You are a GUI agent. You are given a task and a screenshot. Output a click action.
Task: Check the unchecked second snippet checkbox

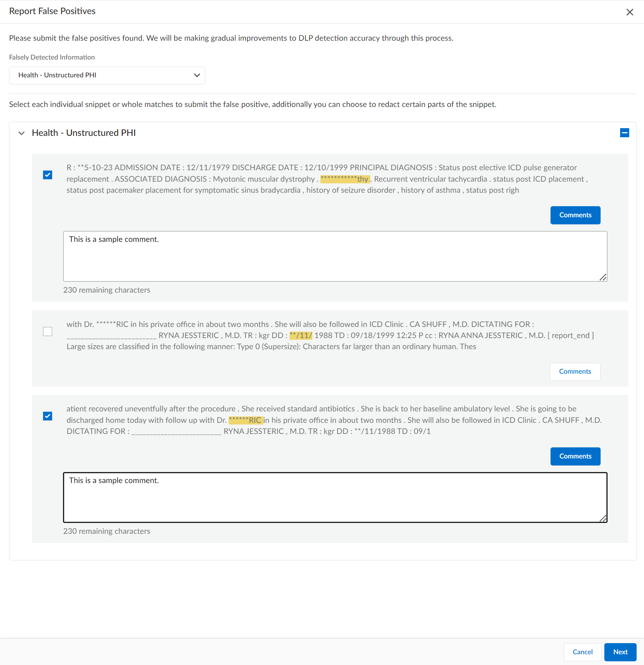48,331
